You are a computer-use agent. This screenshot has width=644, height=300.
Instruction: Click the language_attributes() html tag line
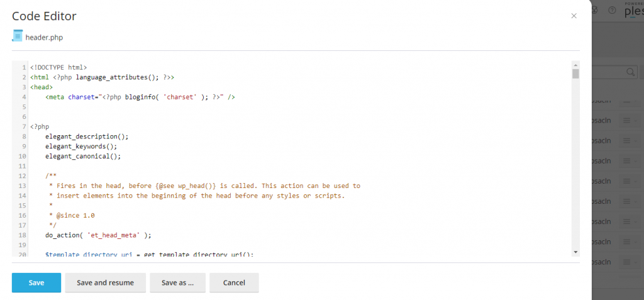(x=102, y=77)
